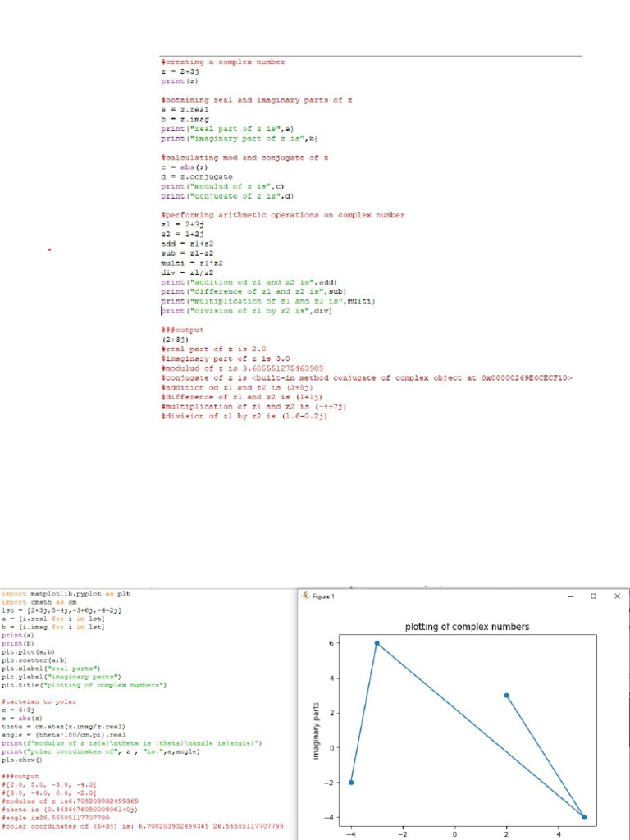This screenshot has height=840, width=630.
Task: Click the output line "#angle is26.56505117707799"
Action: point(55,818)
